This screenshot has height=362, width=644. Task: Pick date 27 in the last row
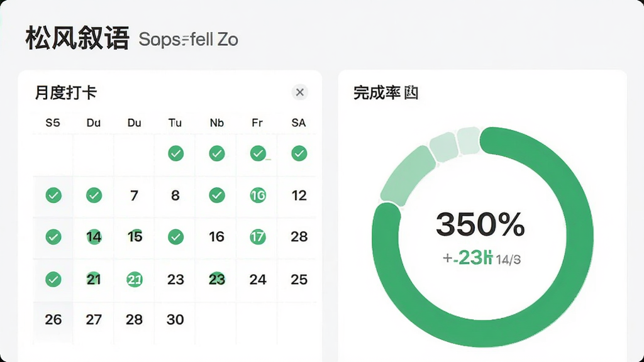click(94, 319)
